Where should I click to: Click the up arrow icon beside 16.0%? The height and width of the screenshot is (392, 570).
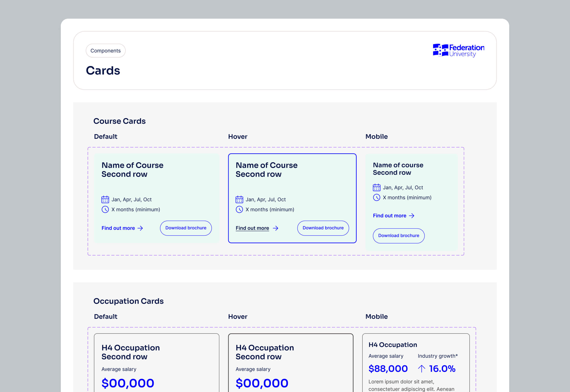(x=421, y=369)
